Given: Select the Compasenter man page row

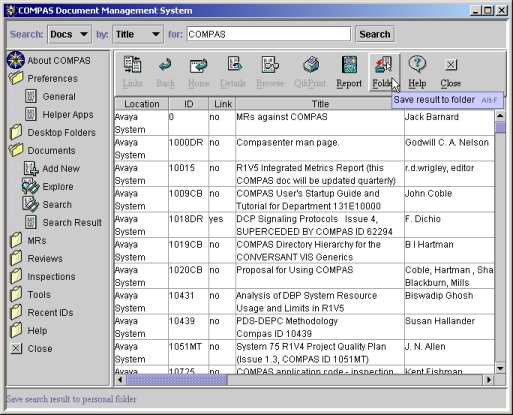Looking at the screenshot, I should 304,149.
